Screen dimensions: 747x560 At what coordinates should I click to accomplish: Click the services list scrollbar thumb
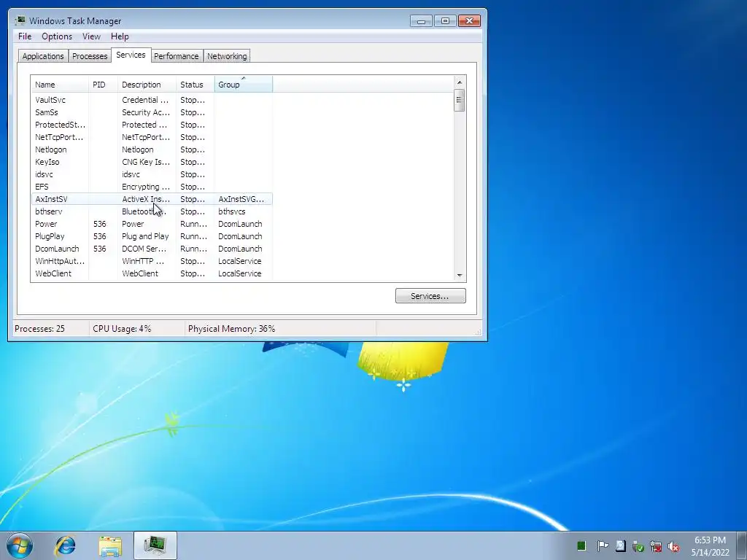click(x=460, y=101)
